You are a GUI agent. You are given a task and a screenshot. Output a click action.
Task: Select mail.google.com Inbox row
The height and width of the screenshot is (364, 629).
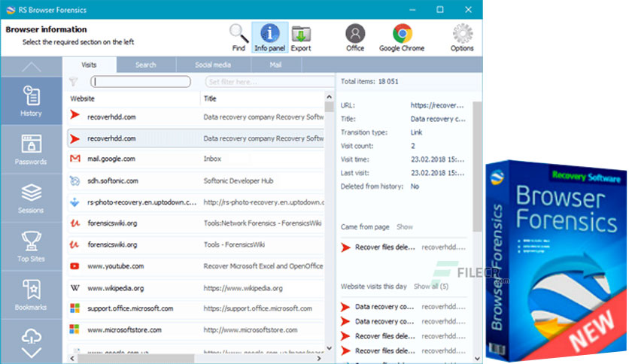tap(196, 159)
